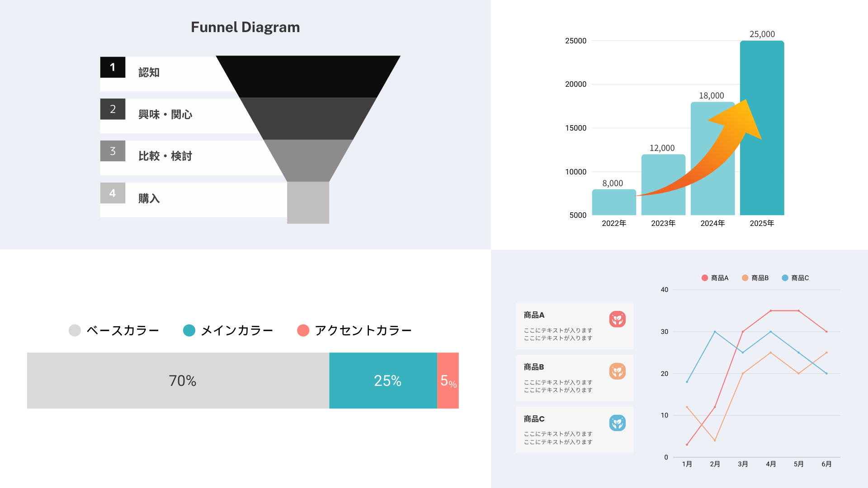Select the 購入 funnel stage label
The image size is (868, 488).
(149, 198)
